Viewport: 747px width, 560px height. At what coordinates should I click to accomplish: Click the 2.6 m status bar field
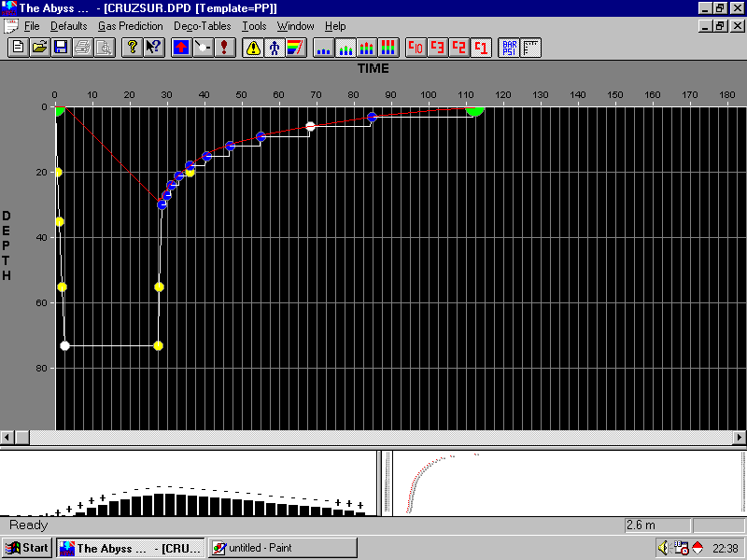pos(657,525)
